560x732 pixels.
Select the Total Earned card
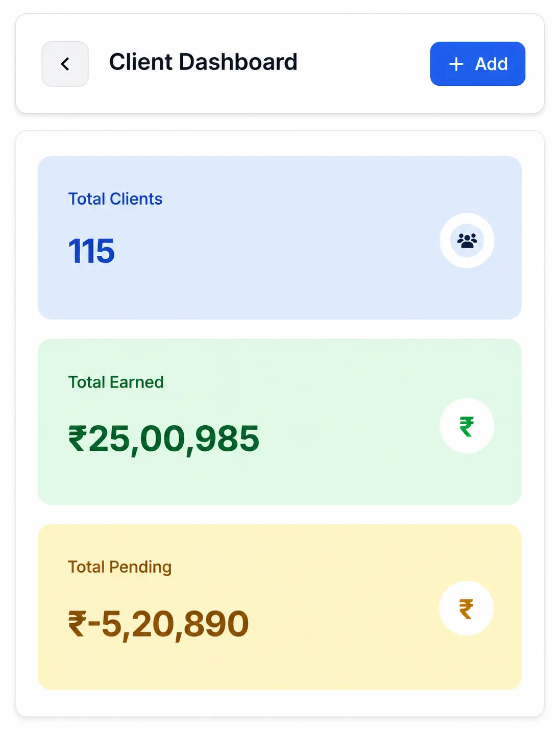[x=280, y=422]
